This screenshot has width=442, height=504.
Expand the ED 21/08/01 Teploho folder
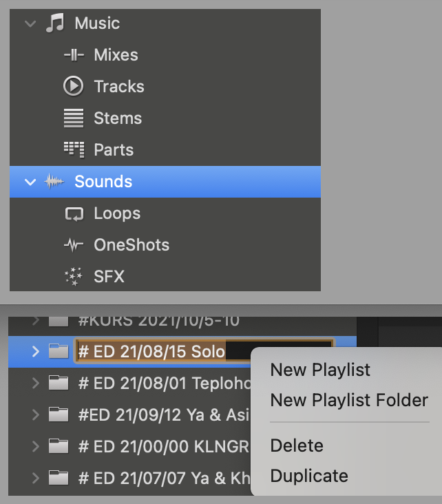36,384
